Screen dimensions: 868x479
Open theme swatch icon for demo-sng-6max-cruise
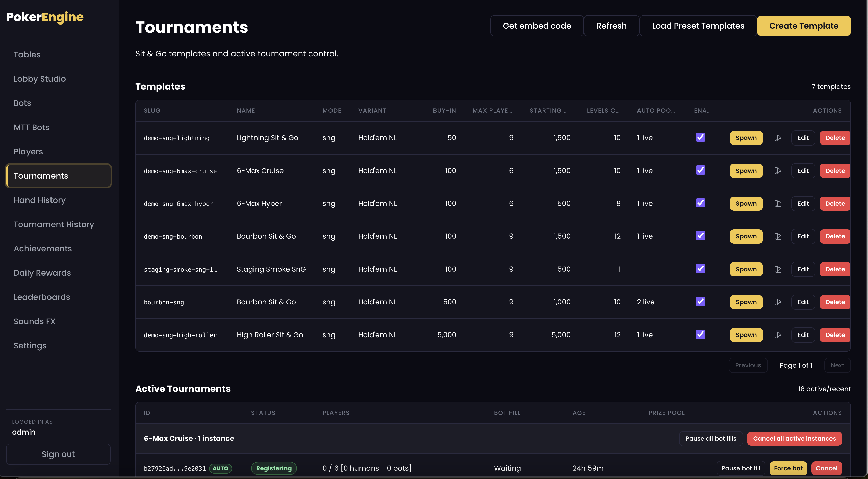coord(778,171)
